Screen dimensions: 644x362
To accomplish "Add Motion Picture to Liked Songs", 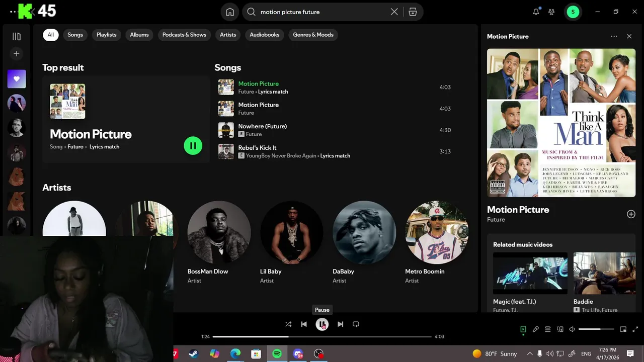I will 631,214.
